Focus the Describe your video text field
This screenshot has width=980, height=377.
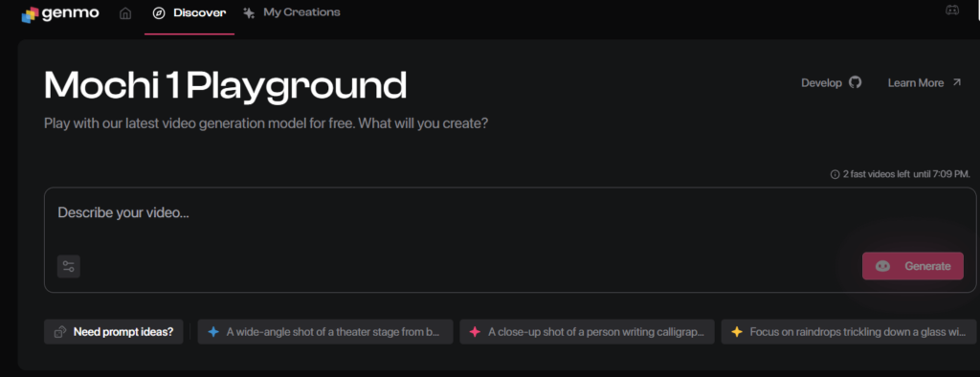tap(510, 239)
